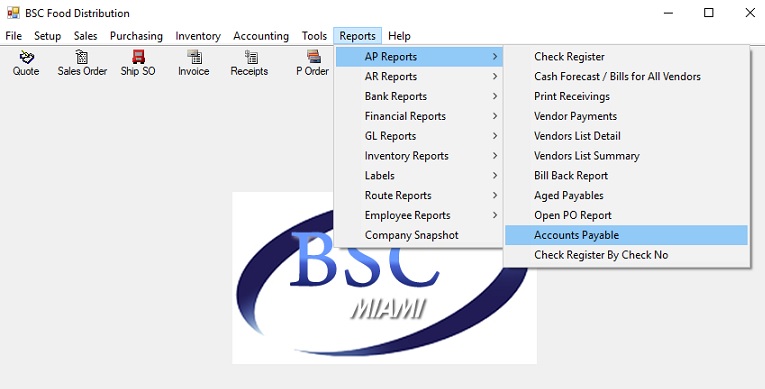765x389 pixels.
Task: Expand Bank Reports submenu
Action: [419, 97]
